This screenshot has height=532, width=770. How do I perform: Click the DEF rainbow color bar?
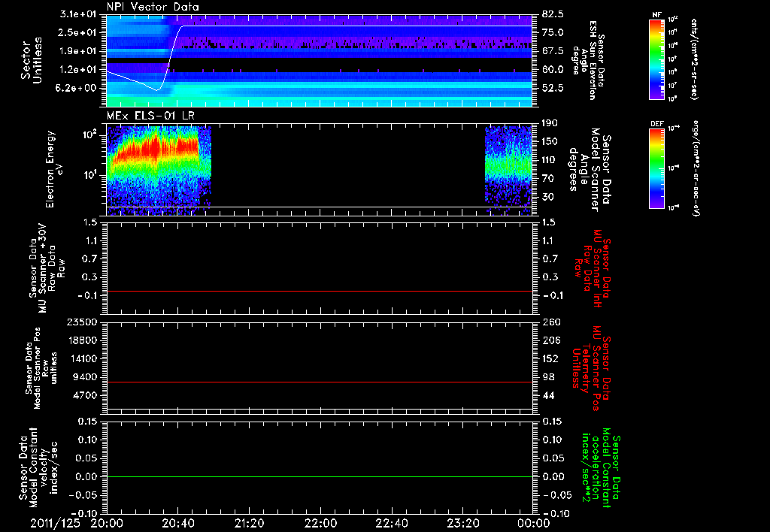(x=656, y=168)
